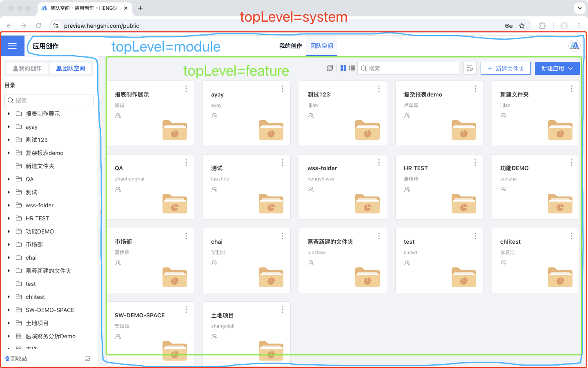Select the 团队空间 top tab
588x368 pixels.
[x=322, y=46]
